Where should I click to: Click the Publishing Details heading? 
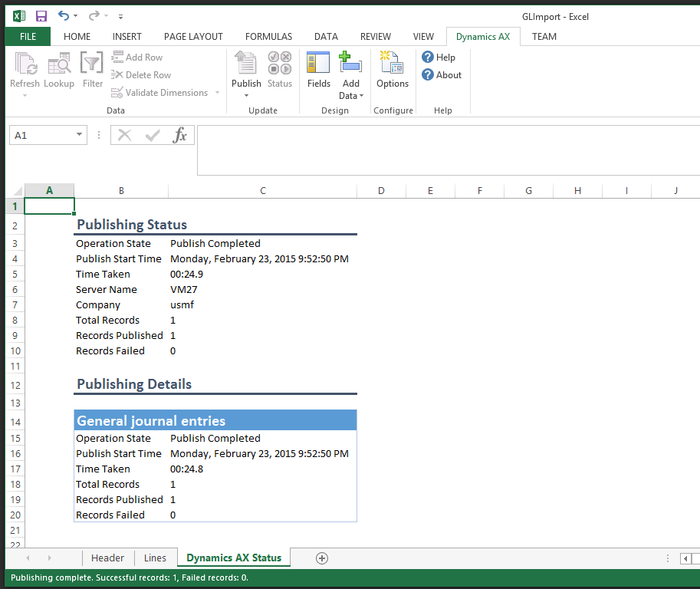click(134, 384)
